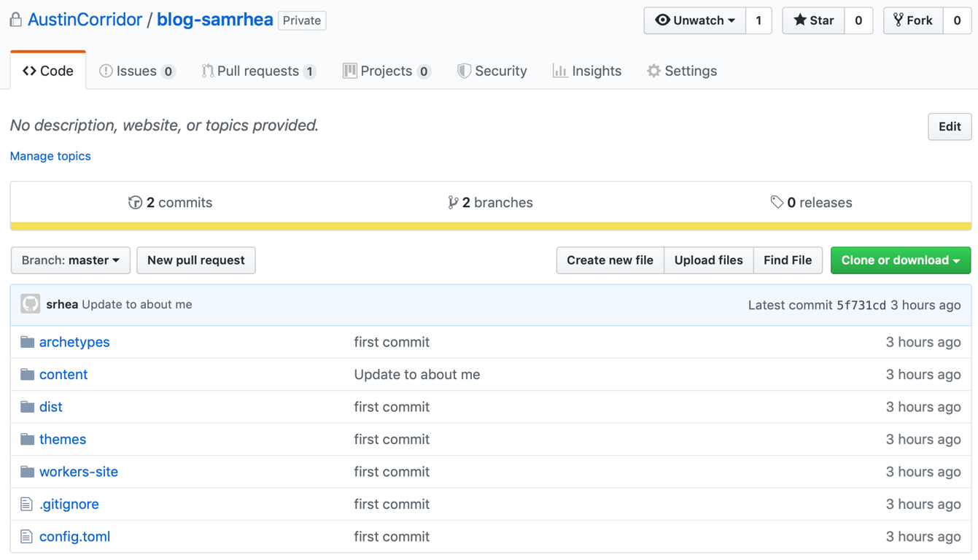
Task: Click the Edit description button
Action: (949, 126)
